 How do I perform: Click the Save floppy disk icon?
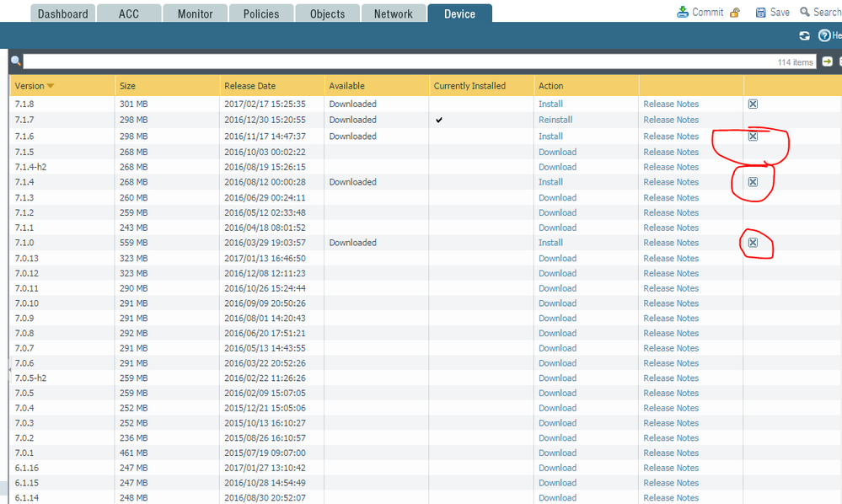click(761, 13)
